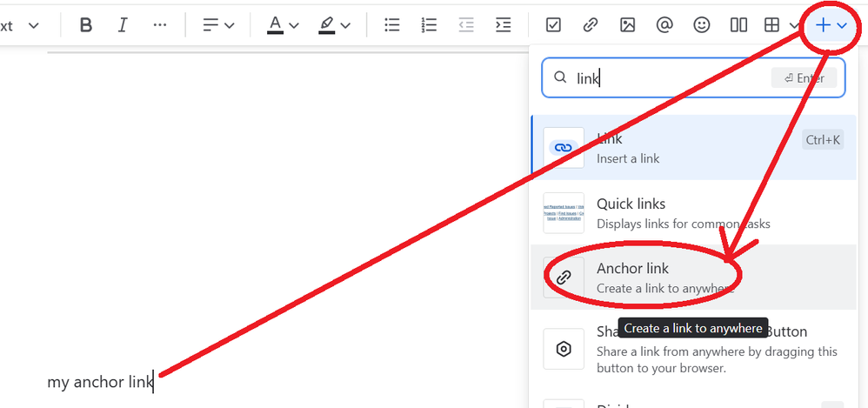Expand the table options chevron

click(793, 25)
